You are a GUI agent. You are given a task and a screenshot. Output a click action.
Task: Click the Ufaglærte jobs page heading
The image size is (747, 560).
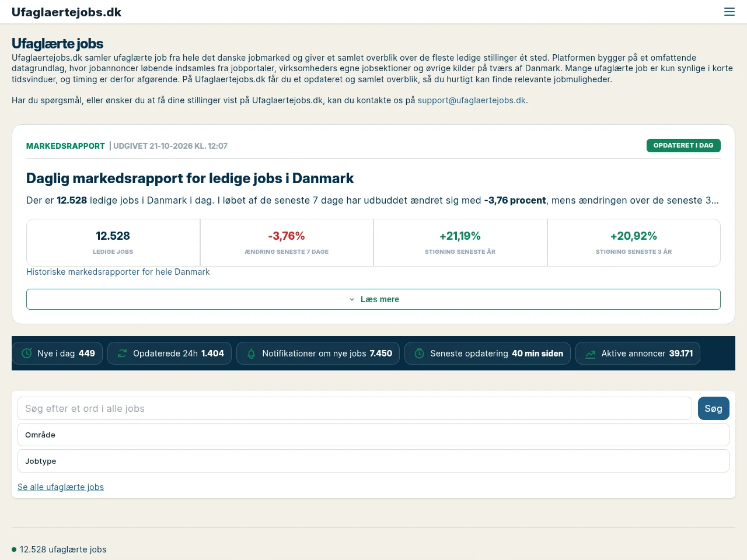[x=57, y=44]
